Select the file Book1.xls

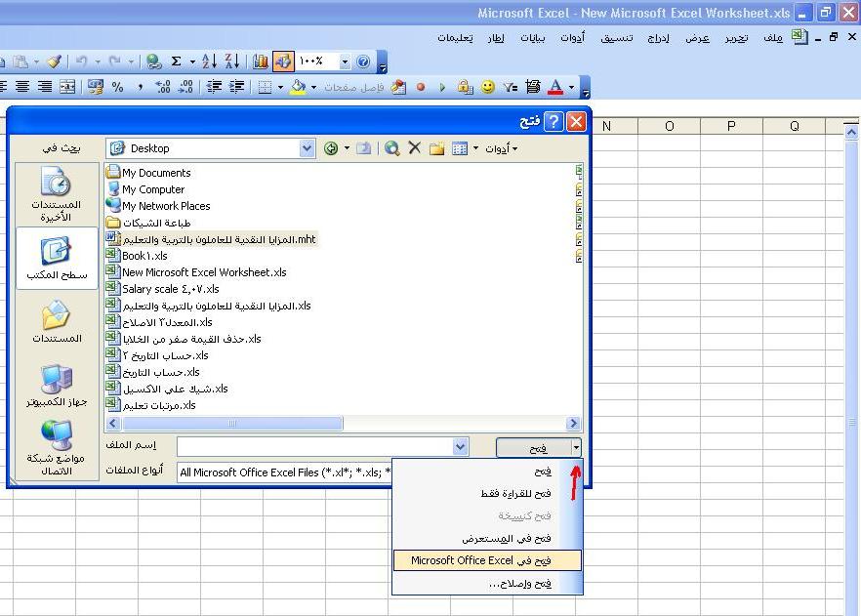tap(137, 256)
